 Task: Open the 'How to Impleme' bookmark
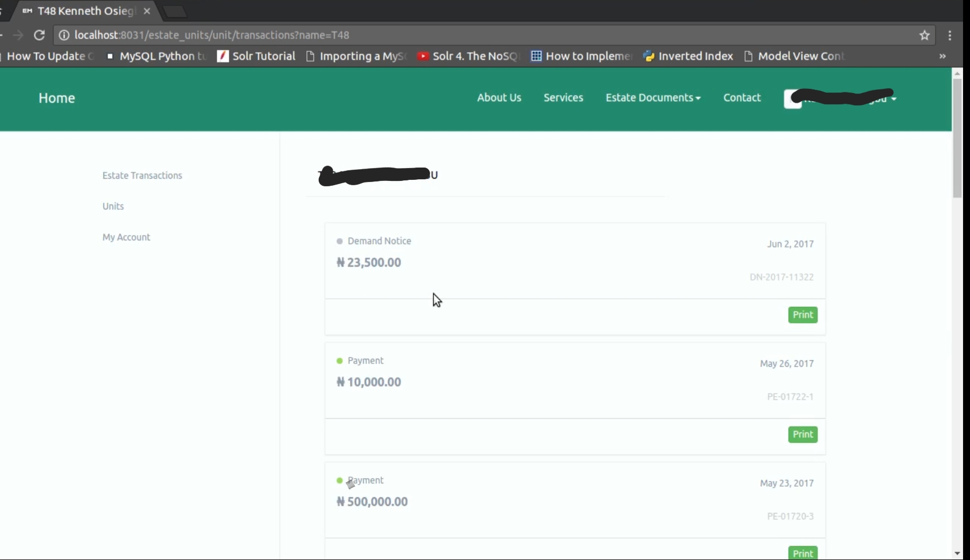(x=582, y=56)
